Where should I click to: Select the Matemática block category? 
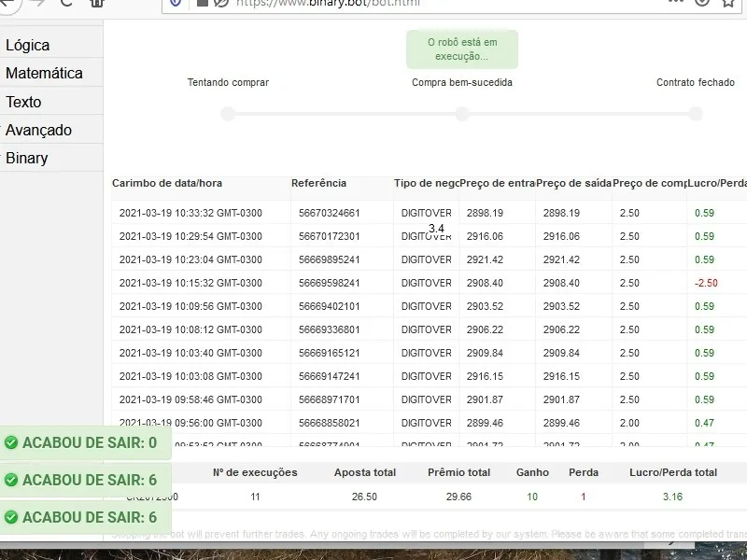point(44,73)
